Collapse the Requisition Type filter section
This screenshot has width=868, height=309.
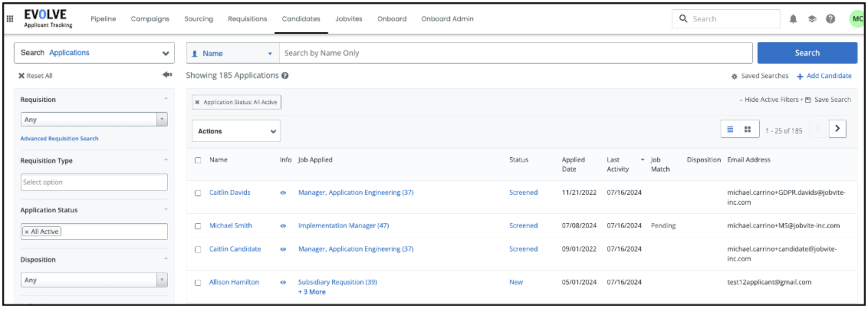(x=166, y=160)
